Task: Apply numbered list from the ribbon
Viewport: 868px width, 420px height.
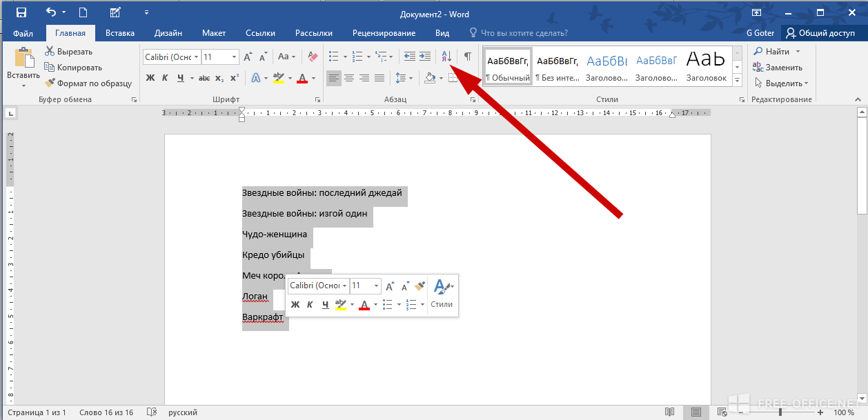Action: (357, 57)
